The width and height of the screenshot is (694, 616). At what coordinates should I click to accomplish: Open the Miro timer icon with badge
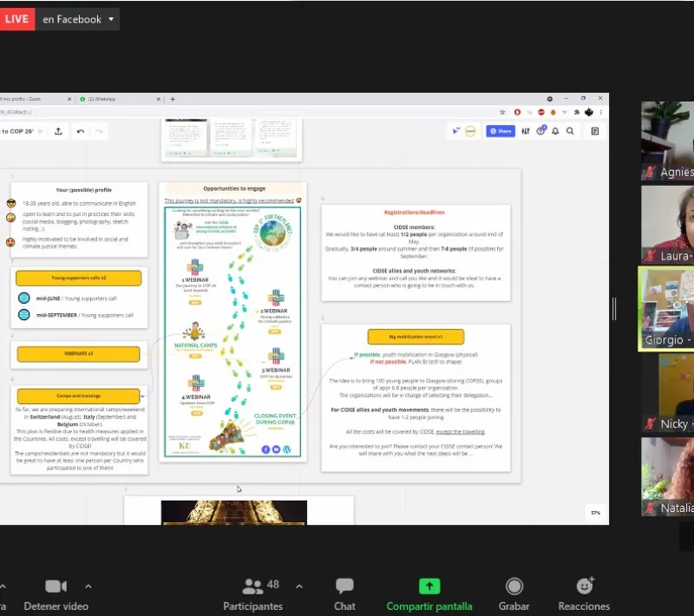[x=540, y=130]
